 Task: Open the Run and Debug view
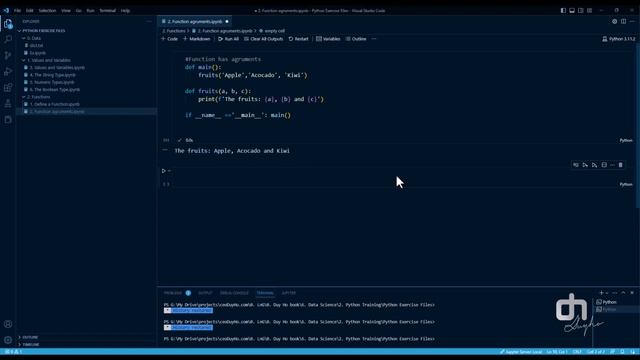[x=8, y=71]
